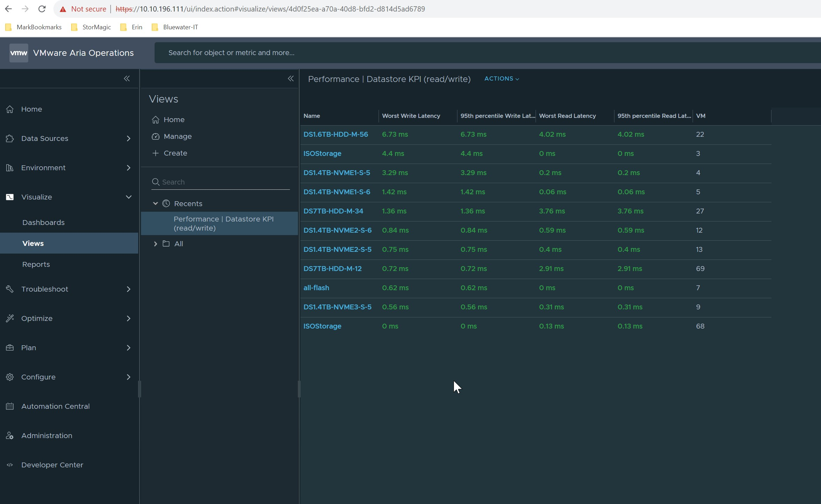Collapse the Recents tree node
The width and height of the screenshot is (821, 504).
pos(155,204)
